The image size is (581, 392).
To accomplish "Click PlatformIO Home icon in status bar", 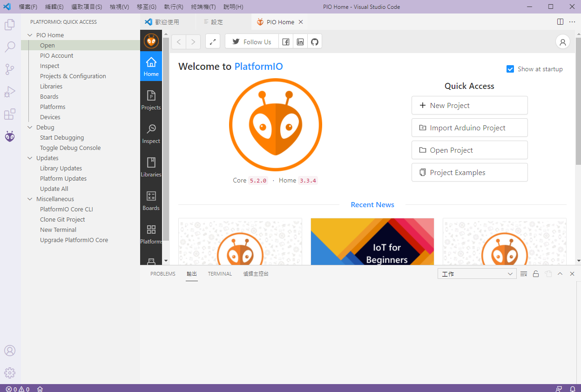I will [40, 389].
